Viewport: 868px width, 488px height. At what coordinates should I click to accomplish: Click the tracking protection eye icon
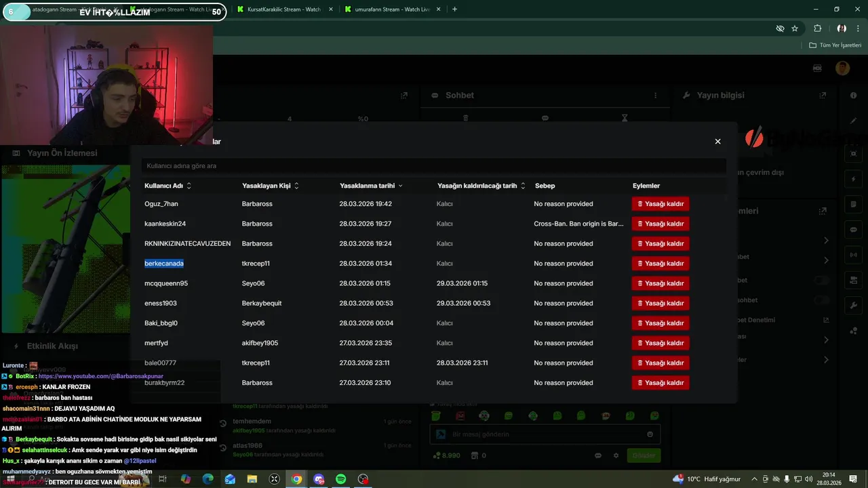click(x=780, y=28)
